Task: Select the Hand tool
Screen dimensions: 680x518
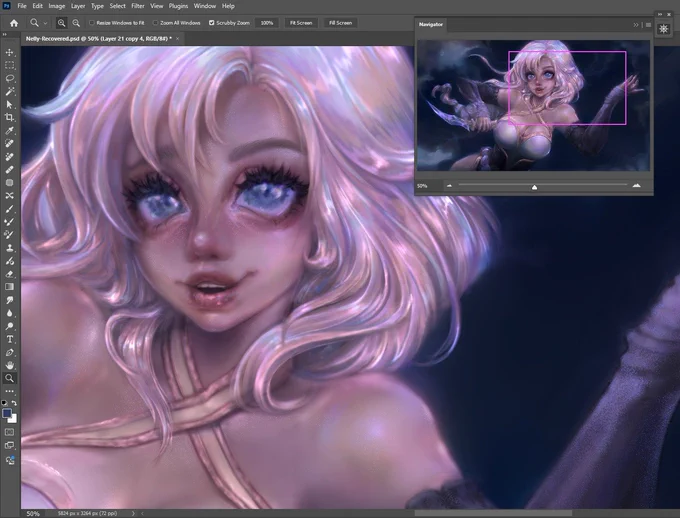Action: click(x=10, y=365)
